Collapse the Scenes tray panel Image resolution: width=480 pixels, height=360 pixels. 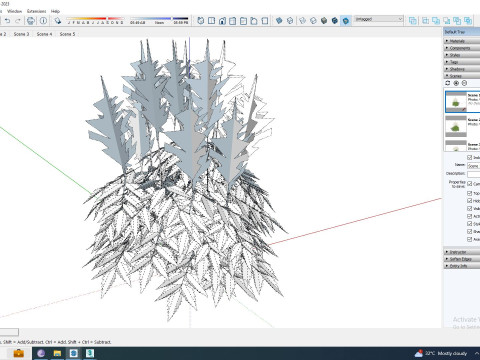click(462, 76)
